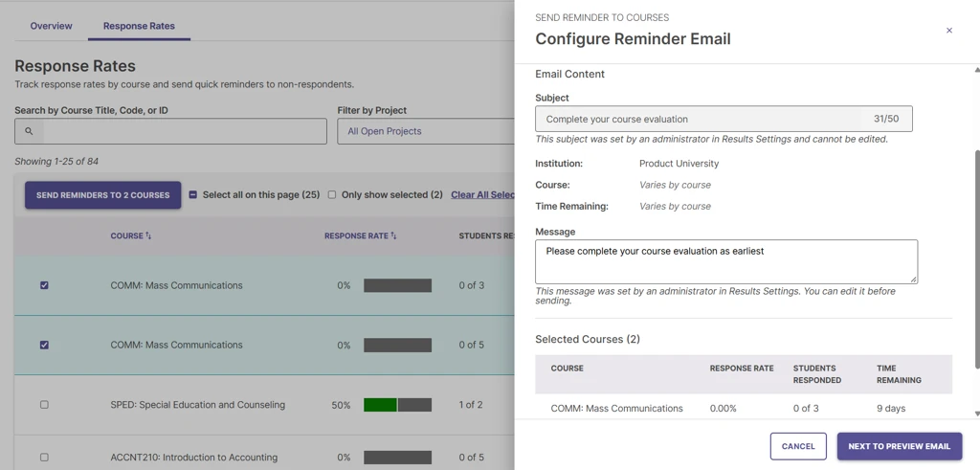Viewport: 980px width, 470px height.
Task: Uncheck first COMM: Mass Communications 0 of 3 row
Action: coord(44,285)
